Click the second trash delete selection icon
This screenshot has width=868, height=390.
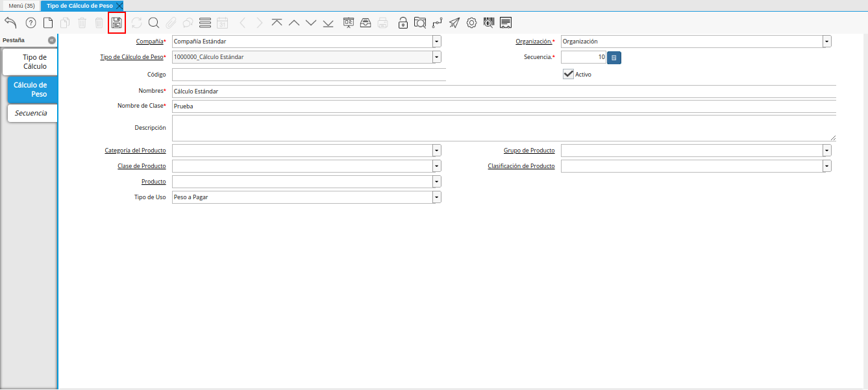click(x=99, y=23)
